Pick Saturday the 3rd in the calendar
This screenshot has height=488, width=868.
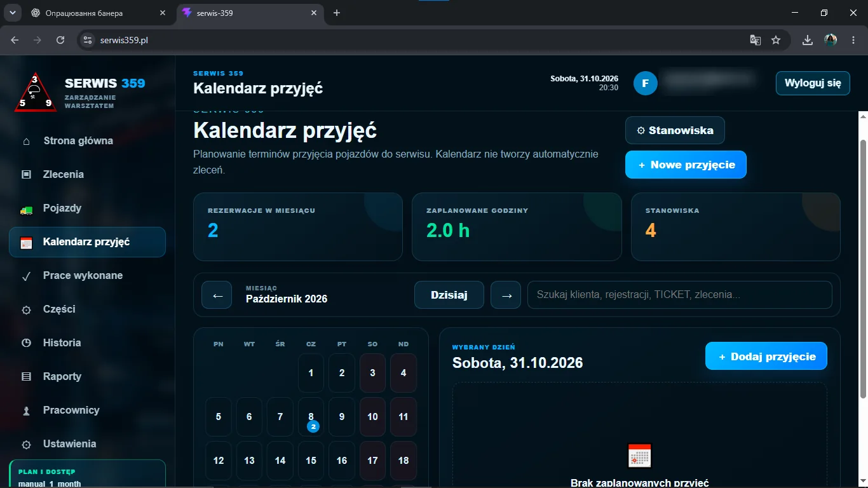372,373
